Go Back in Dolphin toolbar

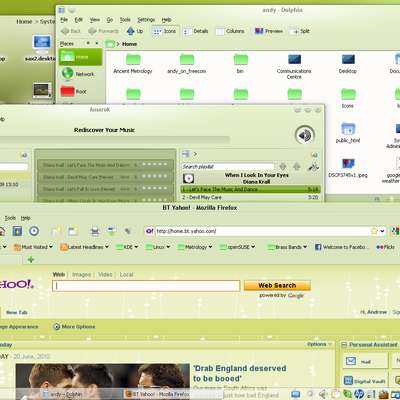tap(71, 31)
